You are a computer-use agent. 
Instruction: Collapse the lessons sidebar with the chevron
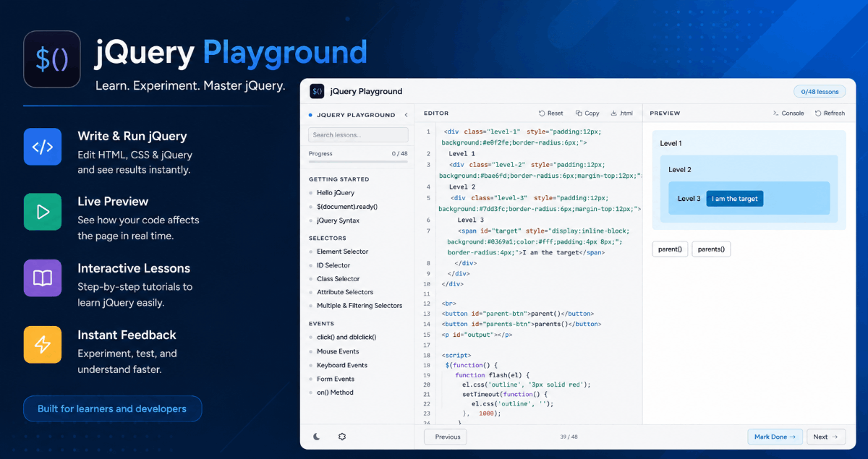[x=406, y=115]
